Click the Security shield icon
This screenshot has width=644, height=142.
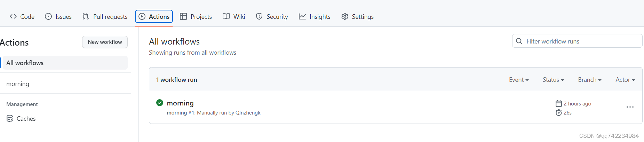[259, 16]
